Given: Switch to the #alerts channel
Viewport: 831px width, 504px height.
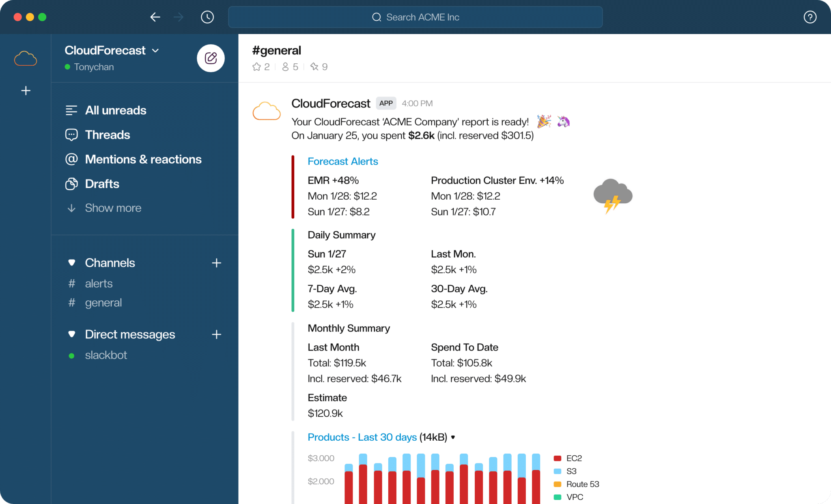Looking at the screenshot, I should click(x=99, y=283).
